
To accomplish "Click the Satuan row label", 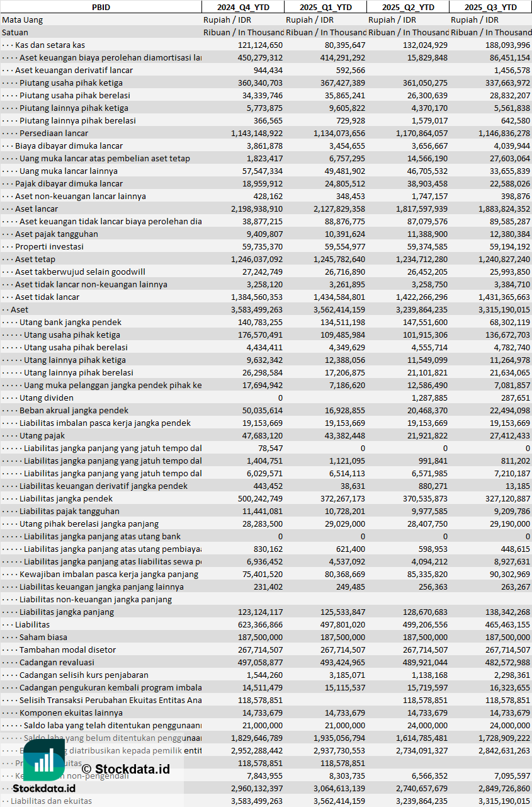I will coord(15,32).
